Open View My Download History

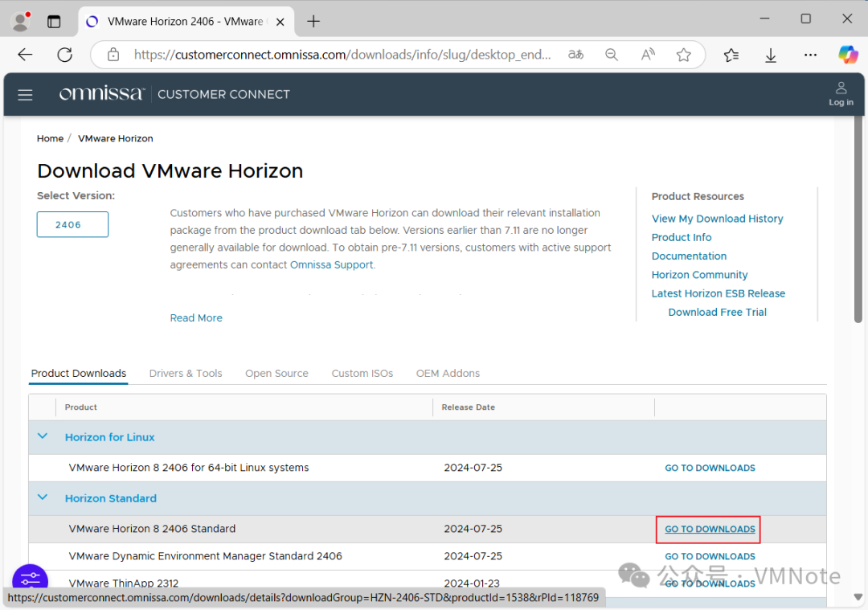[718, 219]
